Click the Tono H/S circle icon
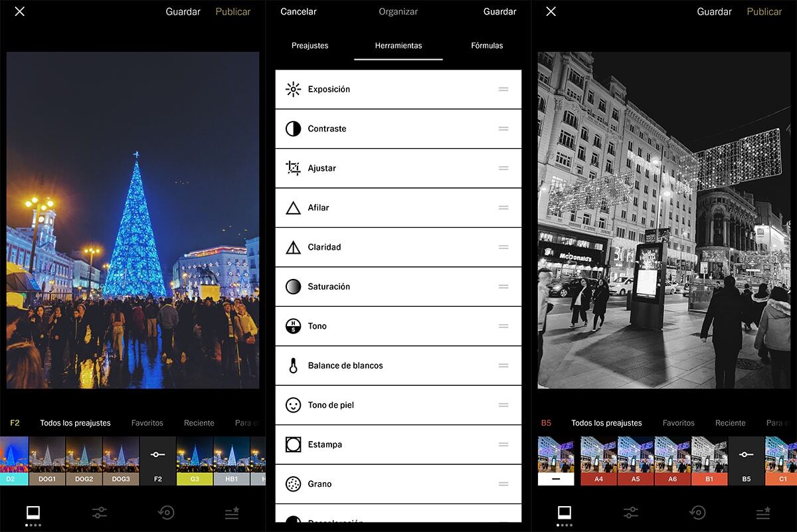This screenshot has height=532, width=797. click(293, 326)
